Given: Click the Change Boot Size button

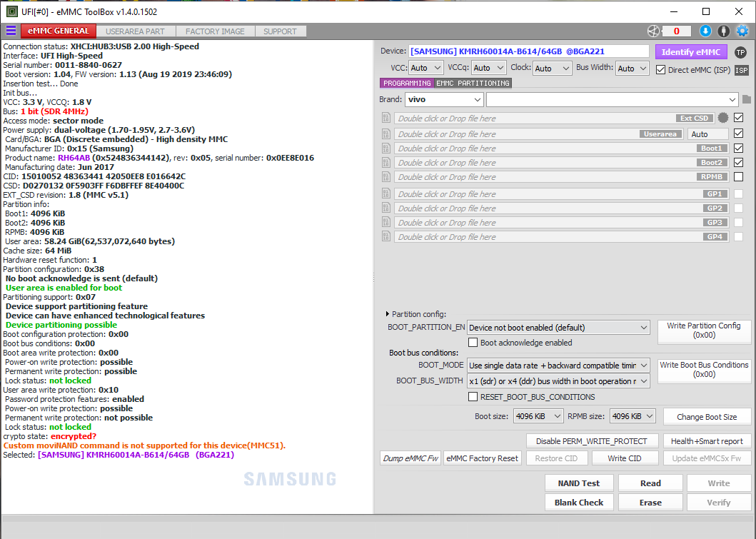Looking at the screenshot, I should (x=707, y=417).
